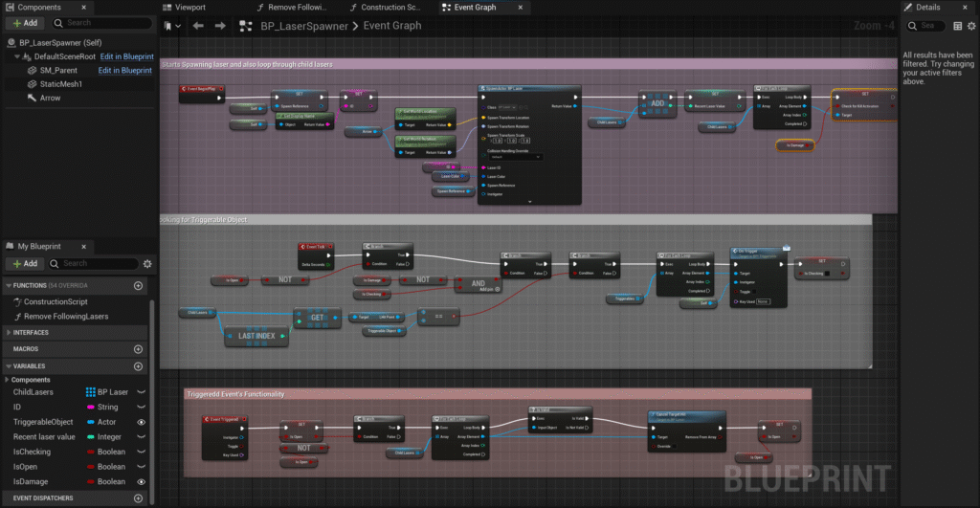This screenshot has height=508, width=980.
Task: Switch to the Remove Followi... function tab
Action: (292, 8)
